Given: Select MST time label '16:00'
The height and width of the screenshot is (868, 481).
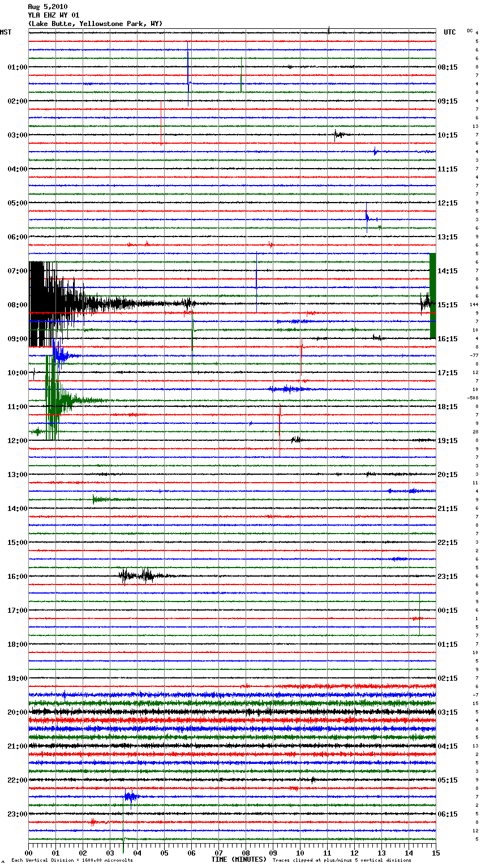Looking at the screenshot, I should [18, 577].
